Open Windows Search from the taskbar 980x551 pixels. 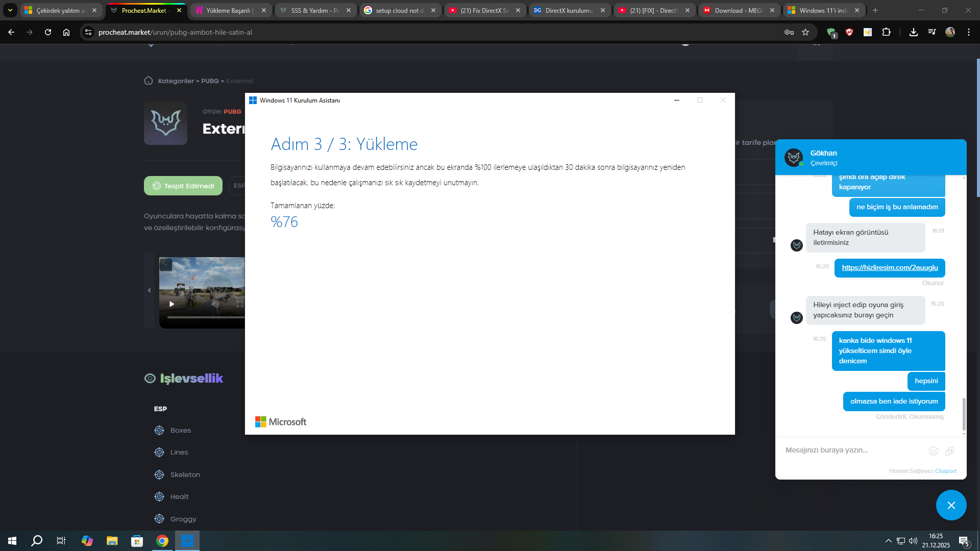(x=37, y=541)
